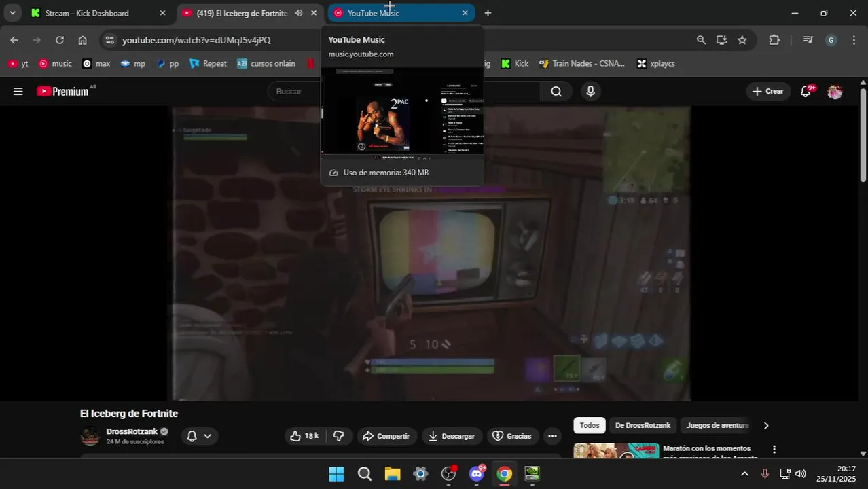The image size is (868, 489).
Task: Open volume tray speaker icon
Action: coord(801,473)
